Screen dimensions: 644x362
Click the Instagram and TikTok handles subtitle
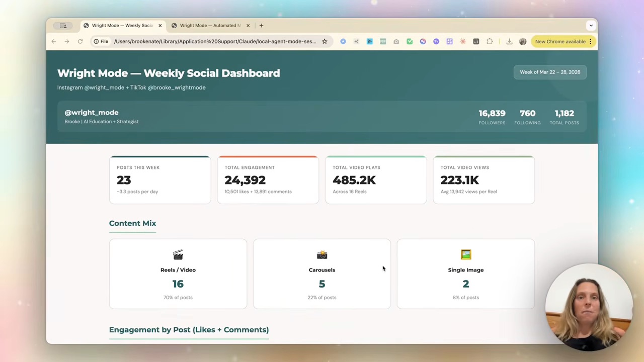131,87
